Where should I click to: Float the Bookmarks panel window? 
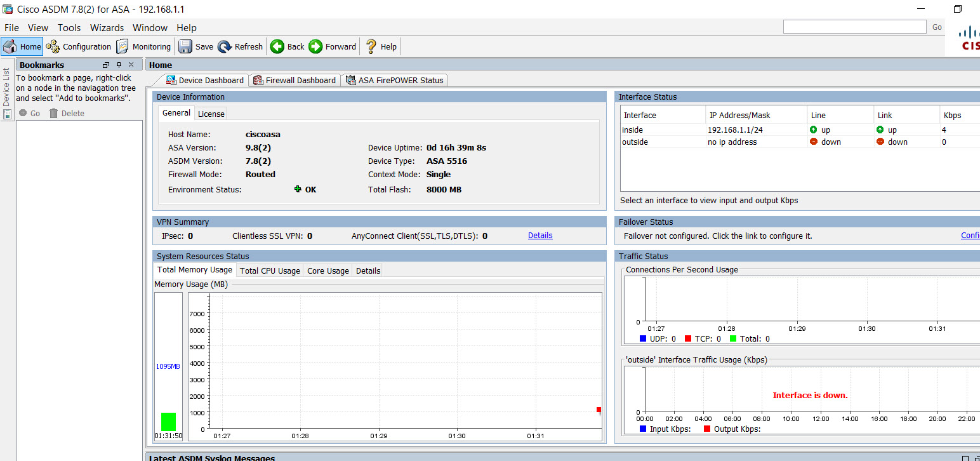coord(106,65)
